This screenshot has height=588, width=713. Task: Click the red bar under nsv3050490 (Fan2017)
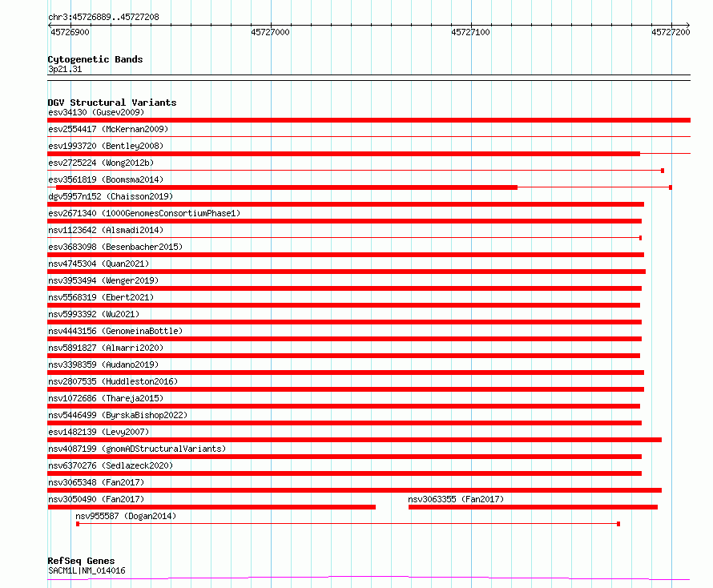click(x=211, y=507)
